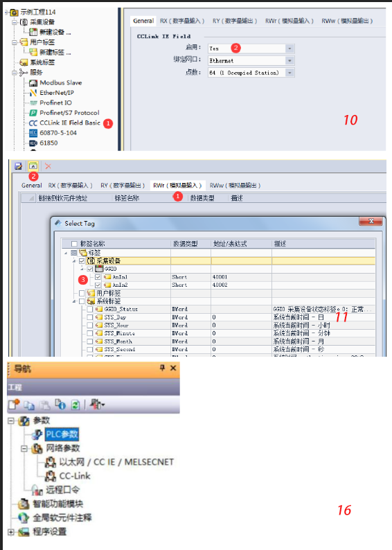Select RY tab under the save toolbar
This screenshot has height=550, width=392.
pyautogui.click(x=123, y=185)
